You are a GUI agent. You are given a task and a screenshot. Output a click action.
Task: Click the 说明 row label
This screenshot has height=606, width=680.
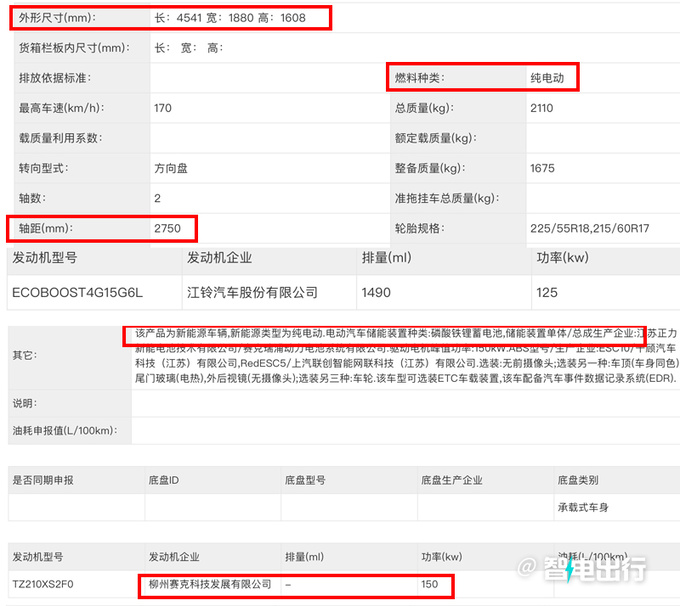pos(25,403)
